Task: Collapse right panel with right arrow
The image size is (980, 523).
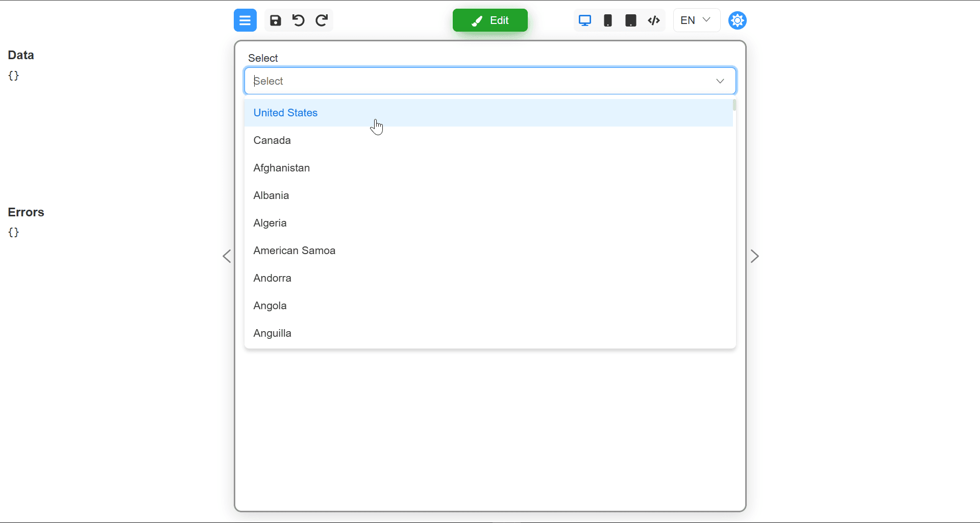Action: (x=754, y=256)
